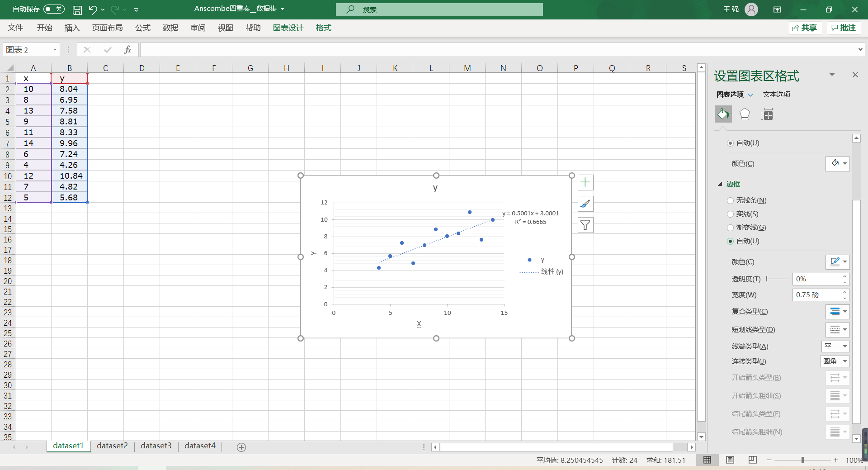Image resolution: width=868 pixels, height=470 pixels.
Task: Click the Undo arrow icon
Action: (x=93, y=9)
